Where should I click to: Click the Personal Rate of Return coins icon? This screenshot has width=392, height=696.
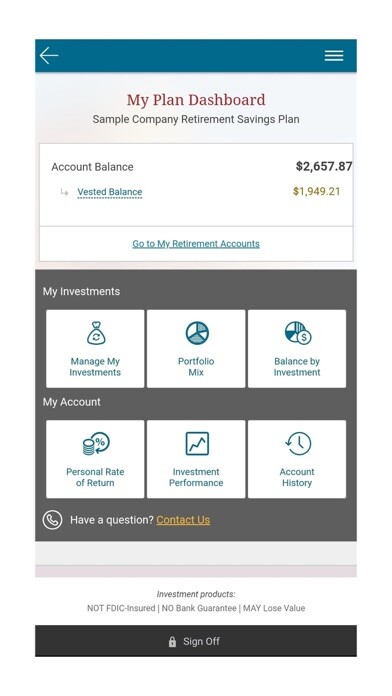[x=96, y=443]
